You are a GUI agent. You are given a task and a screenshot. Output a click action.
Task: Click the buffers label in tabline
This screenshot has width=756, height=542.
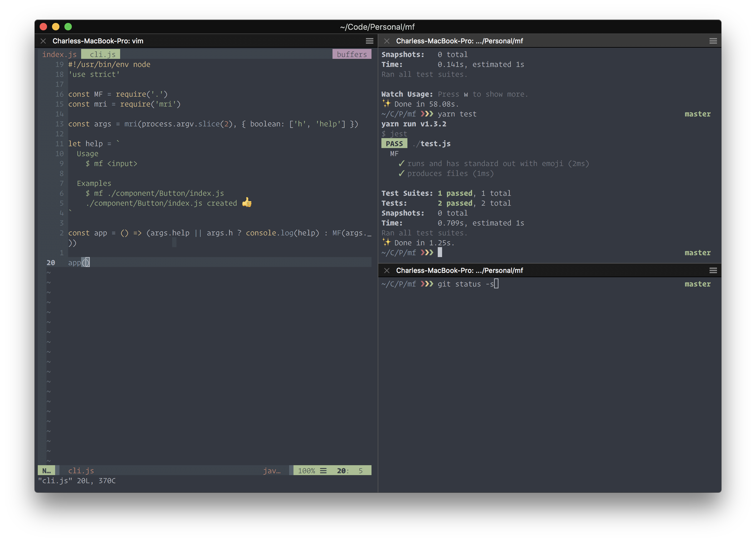[x=352, y=55]
